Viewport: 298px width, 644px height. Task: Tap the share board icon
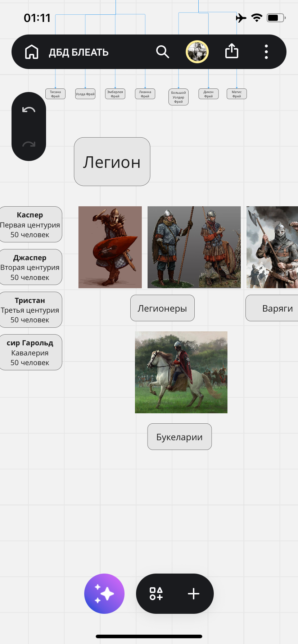tap(231, 51)
